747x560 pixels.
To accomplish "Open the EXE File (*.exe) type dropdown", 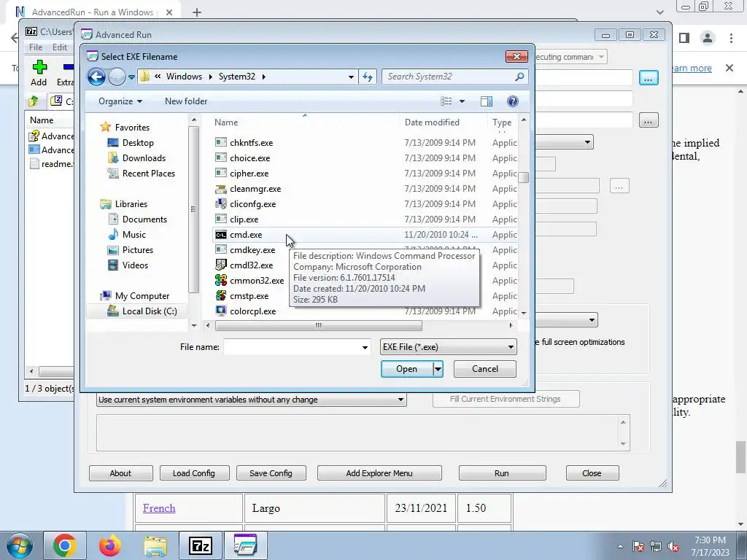I will point(449,346).
